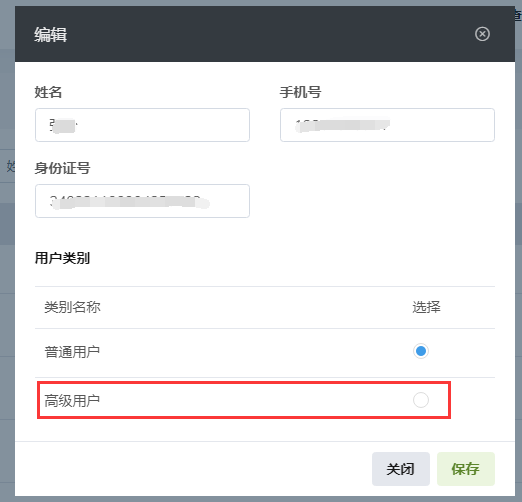Image resolution: width=522 pixels, height=502 pixels.
Task: Select the 高级用户 radio button
Action: coord(421,400)
